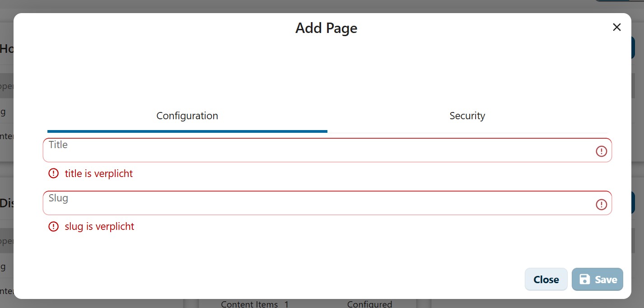Click the warning icon beside 'slug is verplicht'
Screen dimensions: 644x308
coord(53,226)
